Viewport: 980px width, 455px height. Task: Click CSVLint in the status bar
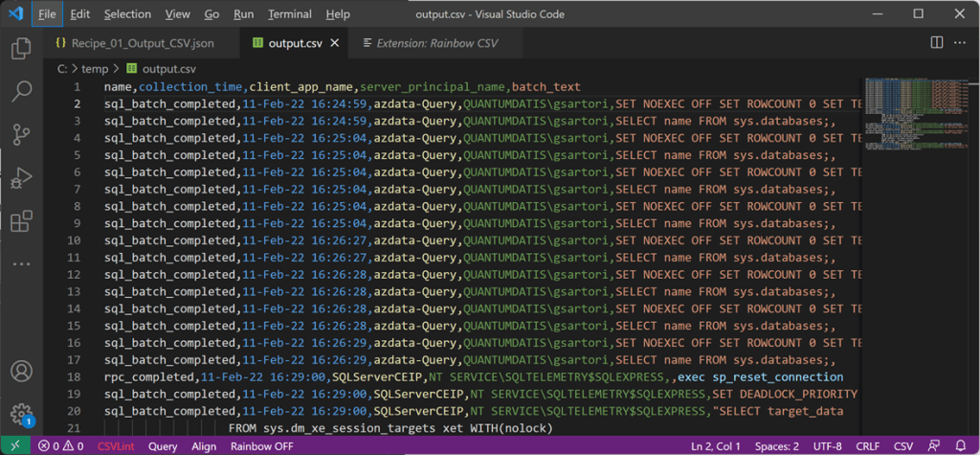(x=115, y=446)
